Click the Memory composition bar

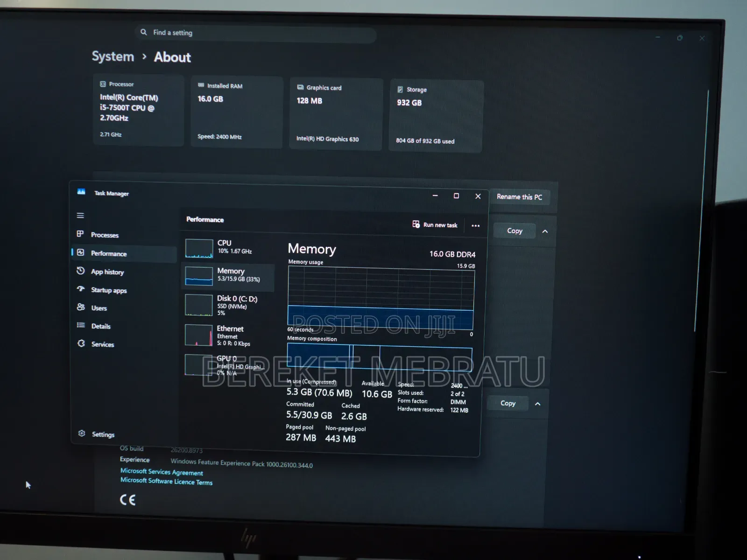pyautogui.click(x=380, y=357)
